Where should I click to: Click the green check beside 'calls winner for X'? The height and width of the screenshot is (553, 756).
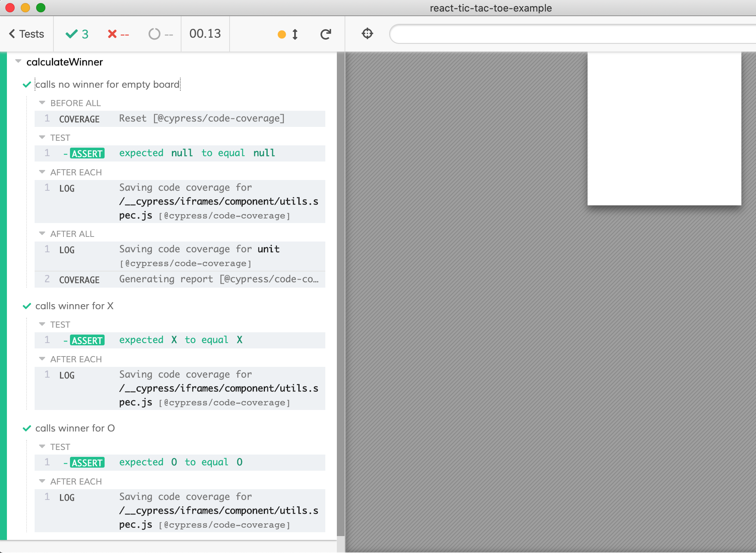[27, 306]
